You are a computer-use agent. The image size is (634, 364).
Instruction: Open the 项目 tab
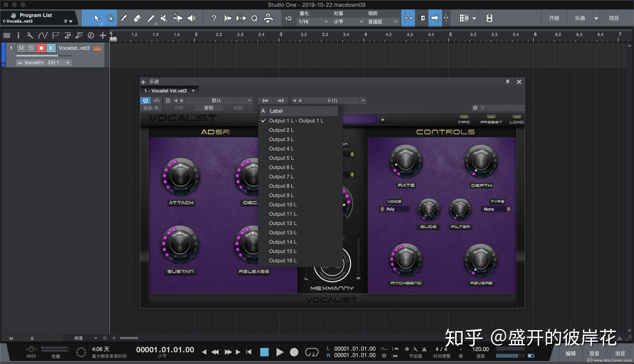(614, 18)
